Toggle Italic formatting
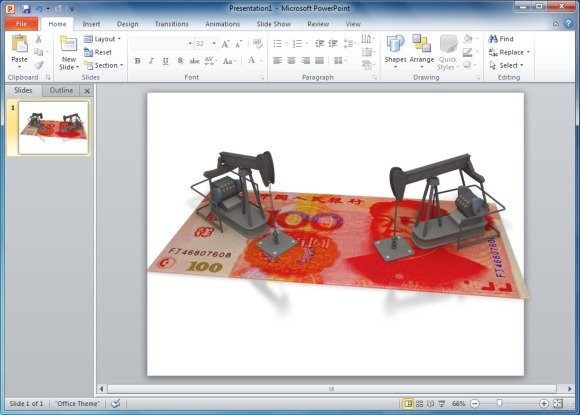The image size is (580, 415). [x=151, y=61]
